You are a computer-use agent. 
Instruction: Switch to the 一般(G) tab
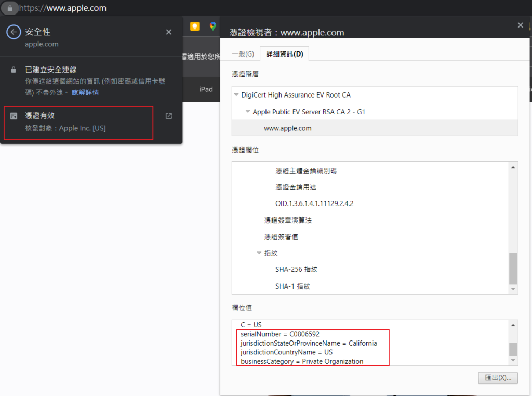[x=243, y=54]
